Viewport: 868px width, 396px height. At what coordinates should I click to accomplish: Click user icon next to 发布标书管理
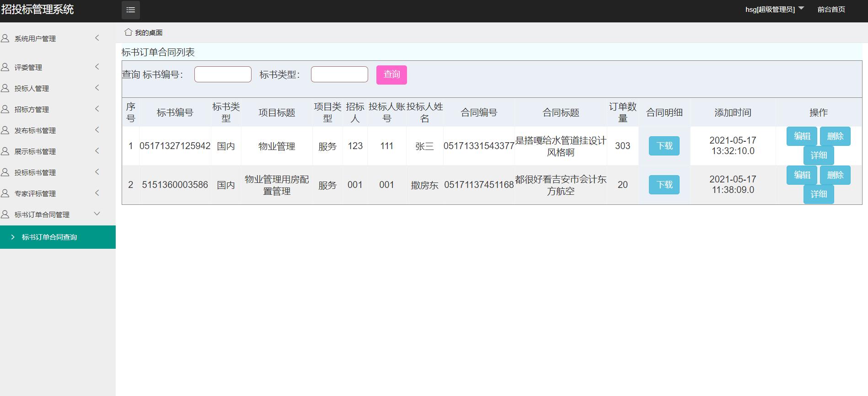tap(5, 130)
